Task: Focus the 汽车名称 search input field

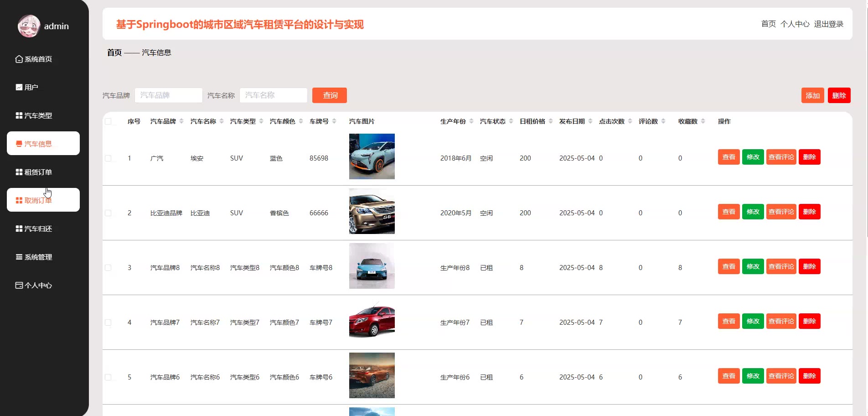Action: tap(273, 95)
